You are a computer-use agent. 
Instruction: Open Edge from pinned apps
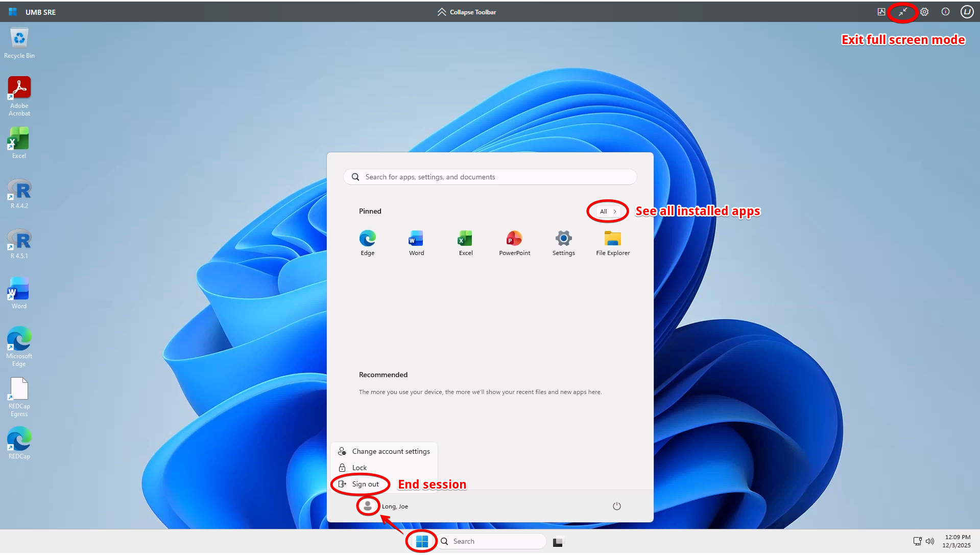(x=367, y=243)
